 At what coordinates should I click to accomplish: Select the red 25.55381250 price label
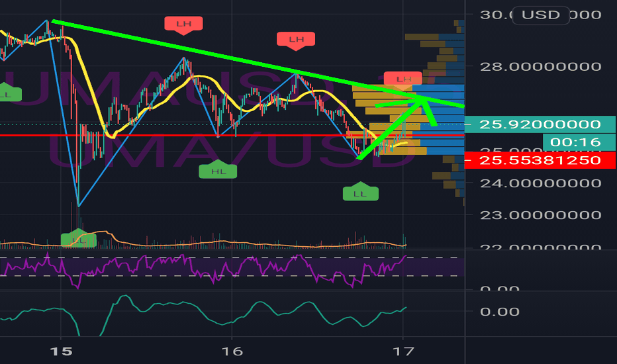pos(540,160)
